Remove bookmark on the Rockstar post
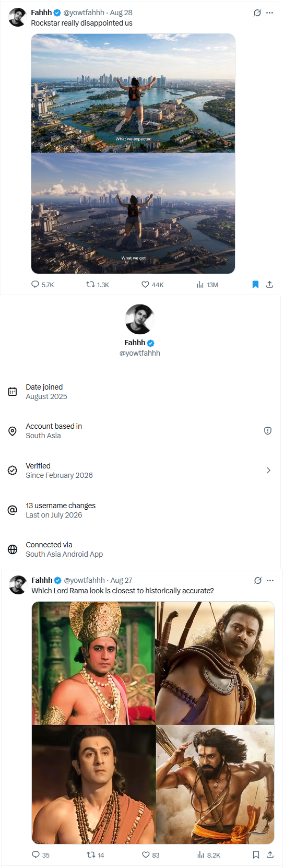Viewport: 284px width, 868px height. point(255,285)
